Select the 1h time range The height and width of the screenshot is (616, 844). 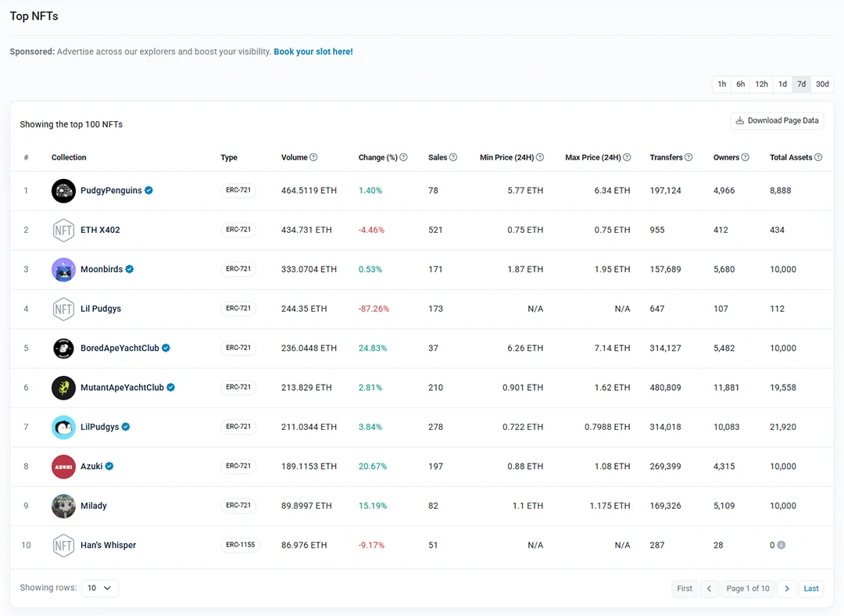721,84
